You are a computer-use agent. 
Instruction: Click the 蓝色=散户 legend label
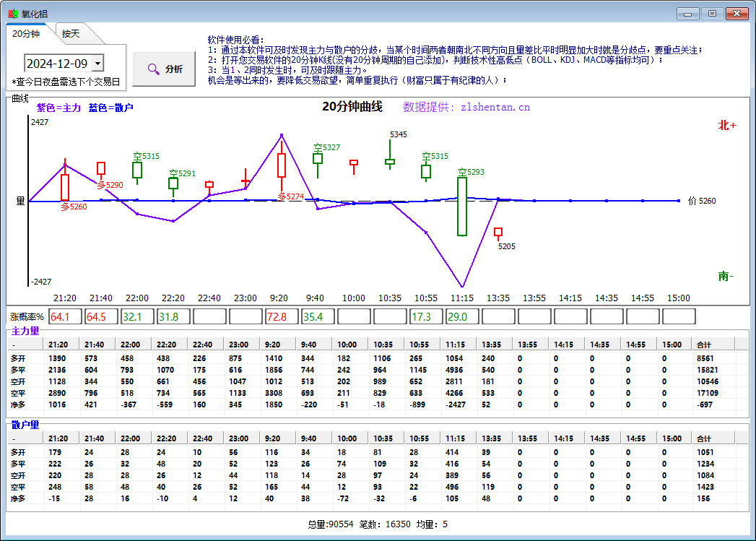coord(110,108)
